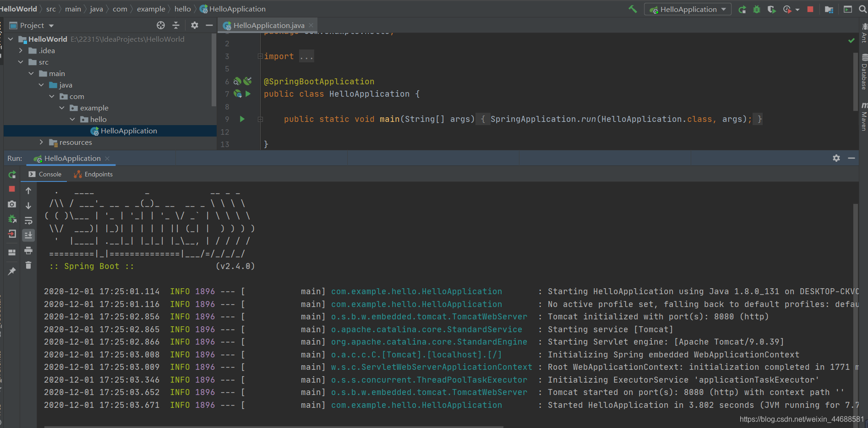Switch to the Console tab

pos(45,174)
